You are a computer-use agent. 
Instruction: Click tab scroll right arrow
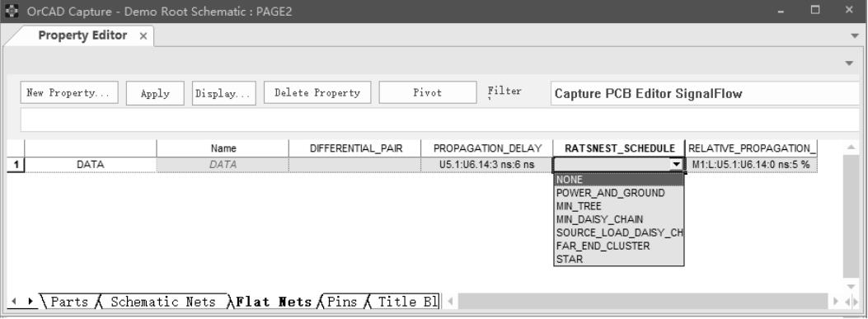[30, 302]
